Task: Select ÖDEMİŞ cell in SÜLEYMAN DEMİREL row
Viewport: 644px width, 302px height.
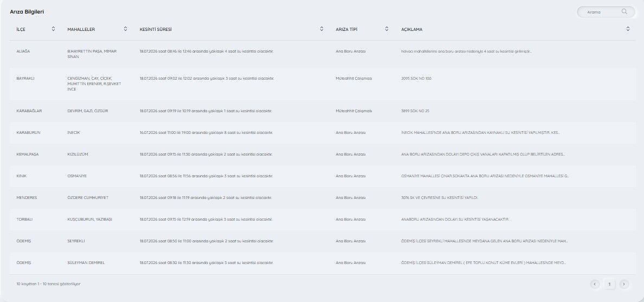Action: [23, 262]
